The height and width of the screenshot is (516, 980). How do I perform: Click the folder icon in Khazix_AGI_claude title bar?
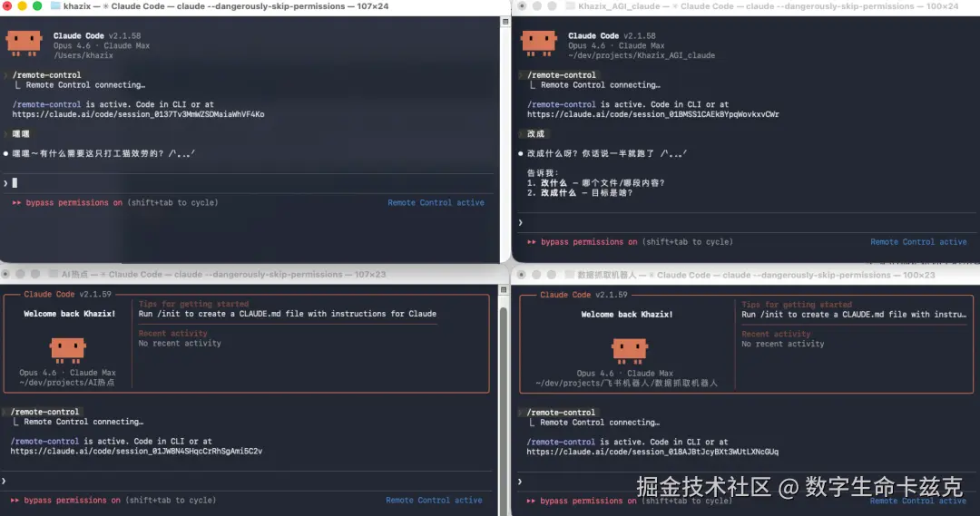(570, 5)
